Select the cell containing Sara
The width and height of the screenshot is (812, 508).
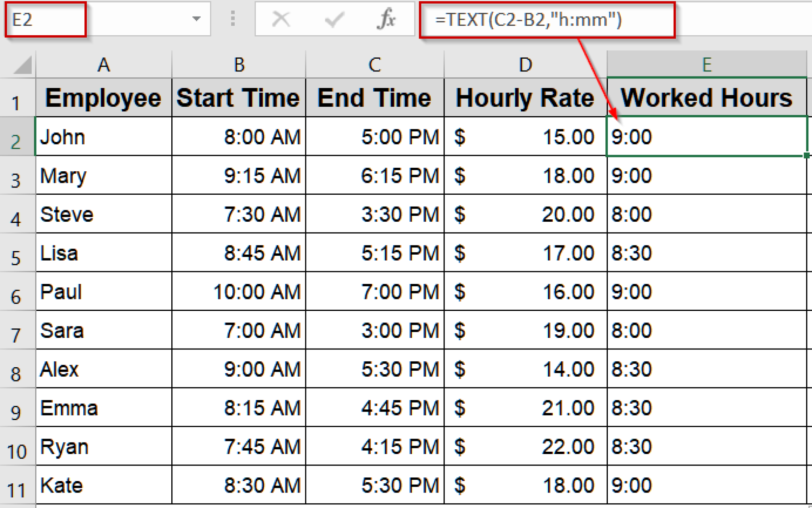coord(103,330)
